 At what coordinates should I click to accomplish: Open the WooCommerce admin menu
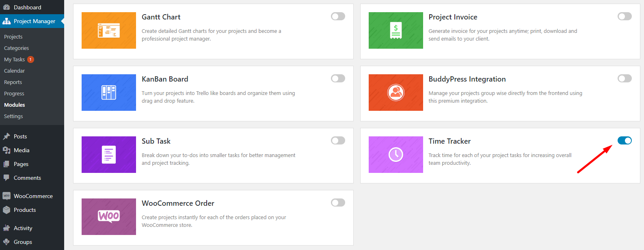pos(33,196)
